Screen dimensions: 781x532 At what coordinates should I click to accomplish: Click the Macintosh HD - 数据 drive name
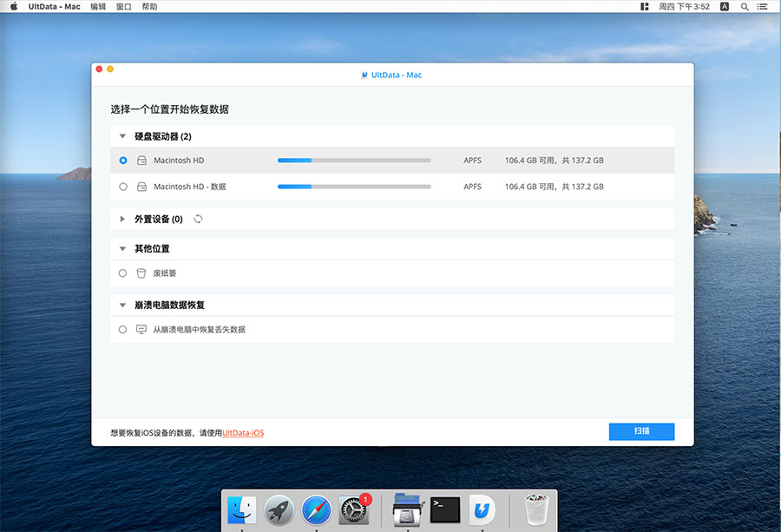(x=190, y=187)
